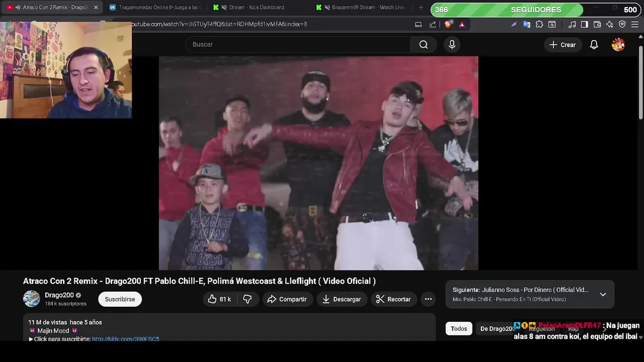Open Brave Shields lion icon

click(x=448, y=24)
